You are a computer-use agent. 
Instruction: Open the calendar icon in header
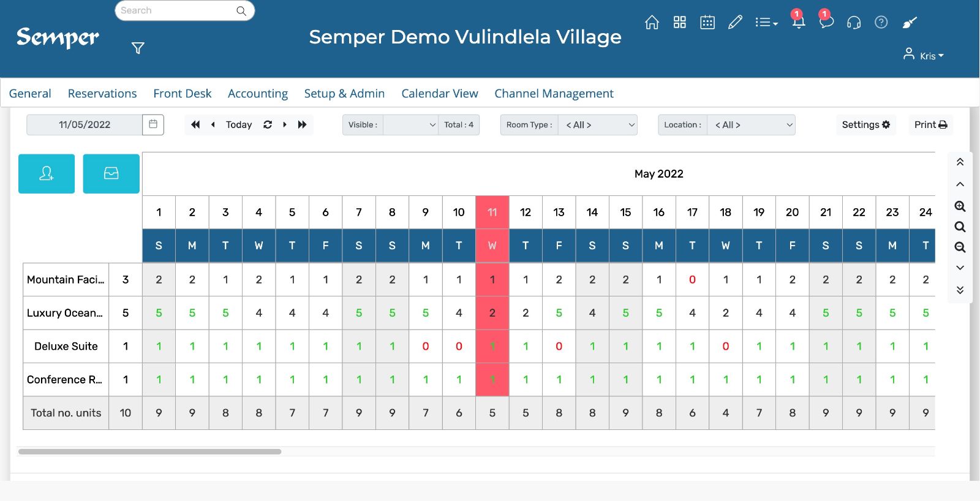(707, 23)
